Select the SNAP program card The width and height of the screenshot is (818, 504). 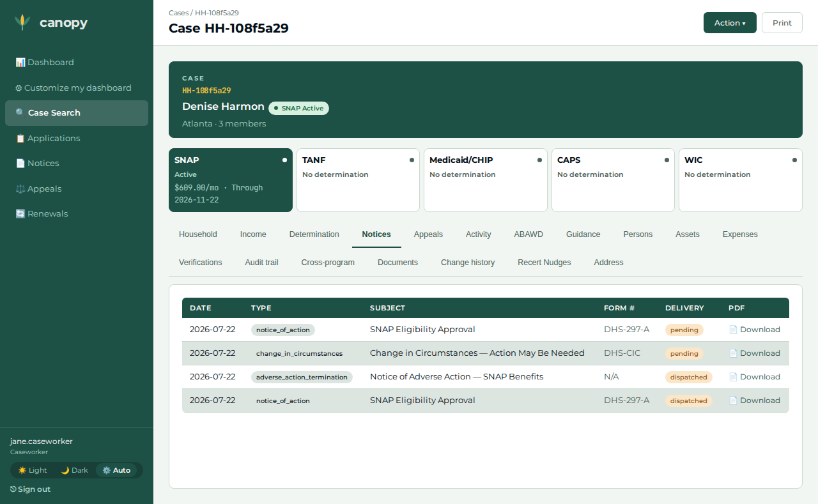(231, 180)
